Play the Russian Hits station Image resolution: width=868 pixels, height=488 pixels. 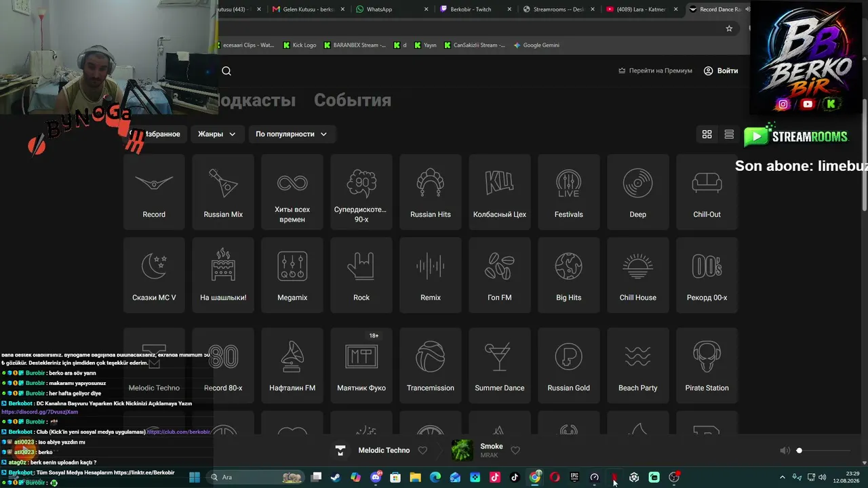coord(431,192)
